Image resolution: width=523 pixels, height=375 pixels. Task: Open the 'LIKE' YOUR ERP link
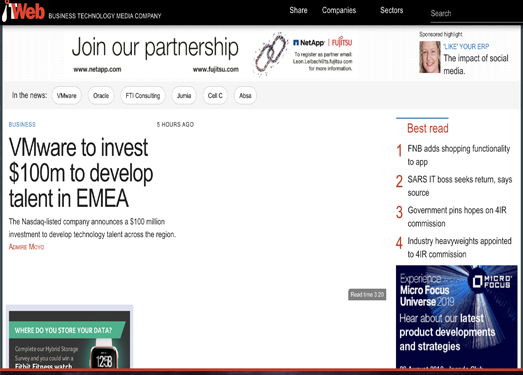click(x=466, y=46)
